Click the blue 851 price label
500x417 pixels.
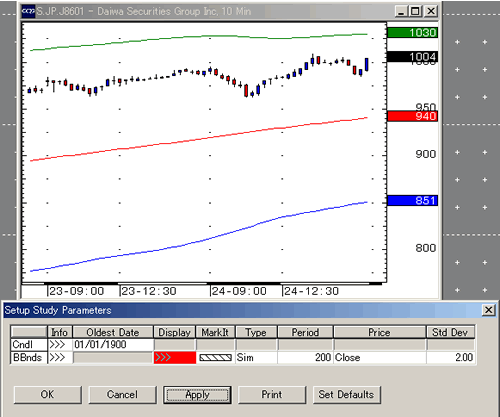click(x=412, y=201)
